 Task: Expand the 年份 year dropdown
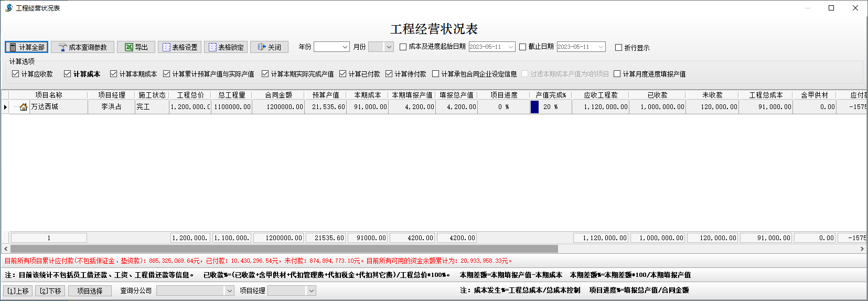345,47
